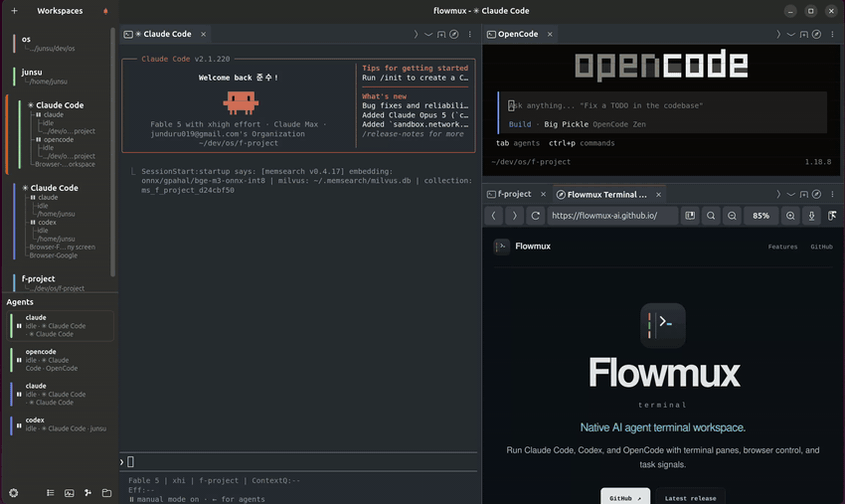
Task: Select the os workspace
Action: pyautogui.click(x=60, y=43)
